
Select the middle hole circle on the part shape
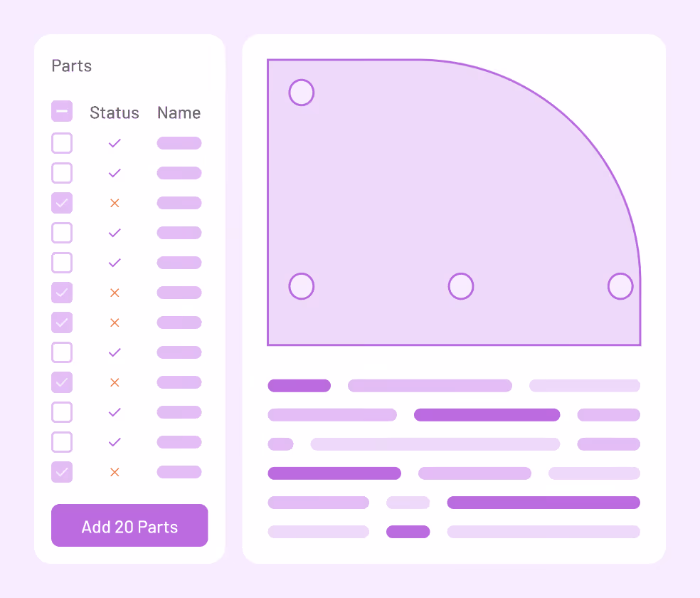pos(461,285)
